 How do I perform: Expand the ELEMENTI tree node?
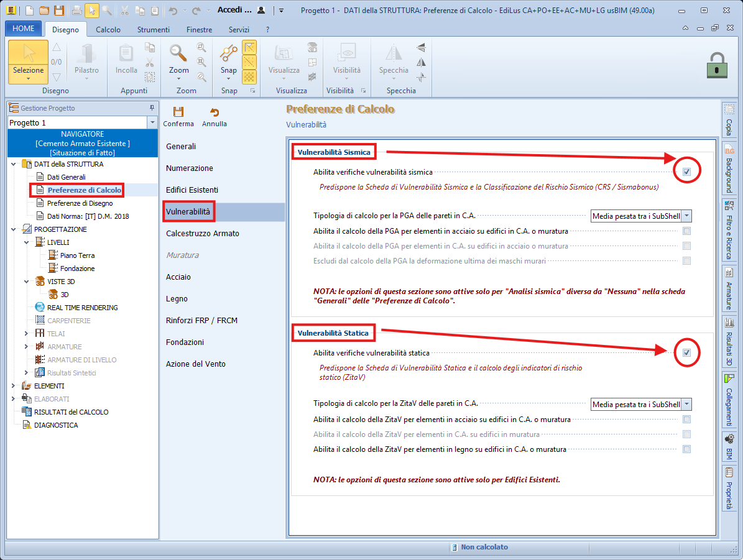click(13, 386)
